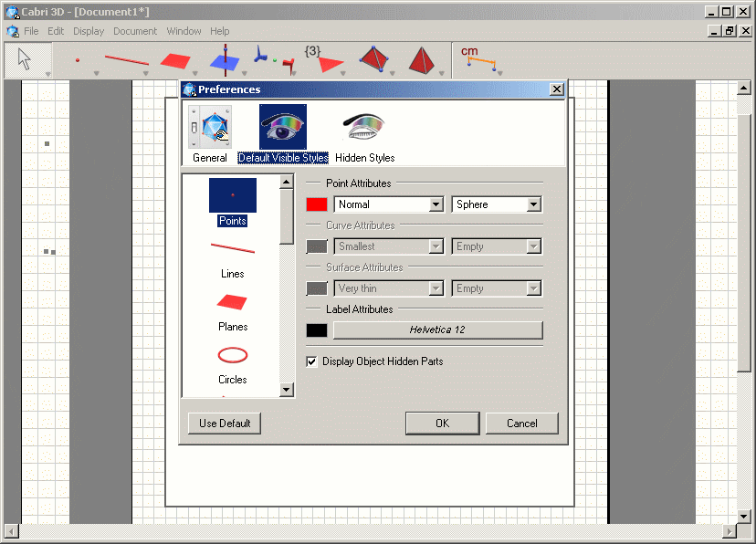Open the Sphere point shape dropdown
756x544 pixels.
(x=534, y=204)
